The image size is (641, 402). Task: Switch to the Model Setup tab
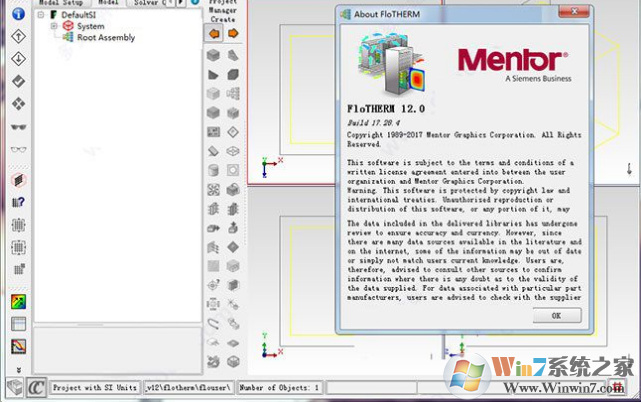coord(60,3)
